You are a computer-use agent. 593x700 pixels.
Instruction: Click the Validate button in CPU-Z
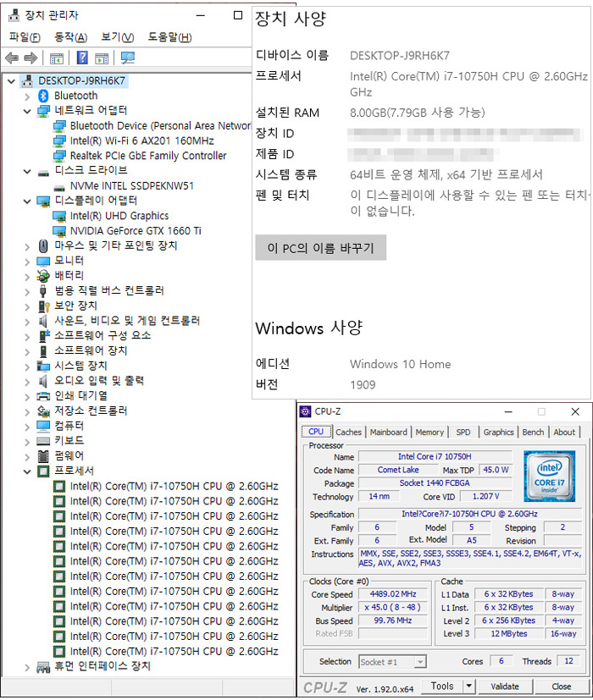pos(505,686)
